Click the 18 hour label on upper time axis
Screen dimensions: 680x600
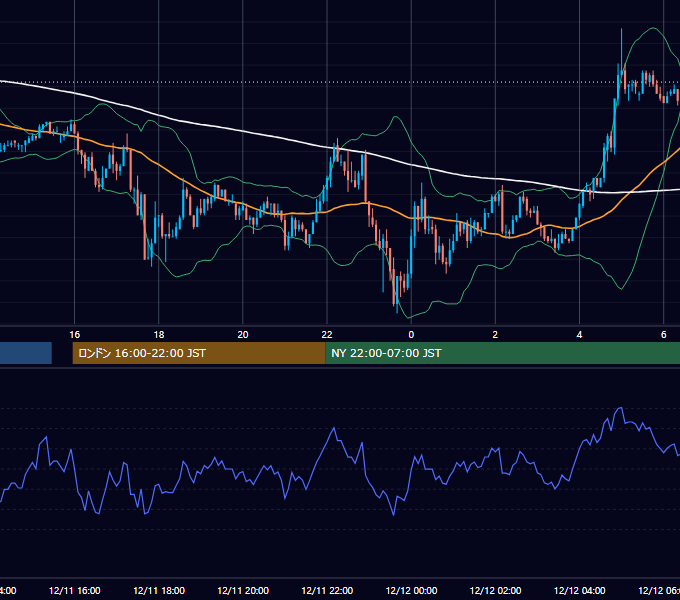click(x=159, y=334)
